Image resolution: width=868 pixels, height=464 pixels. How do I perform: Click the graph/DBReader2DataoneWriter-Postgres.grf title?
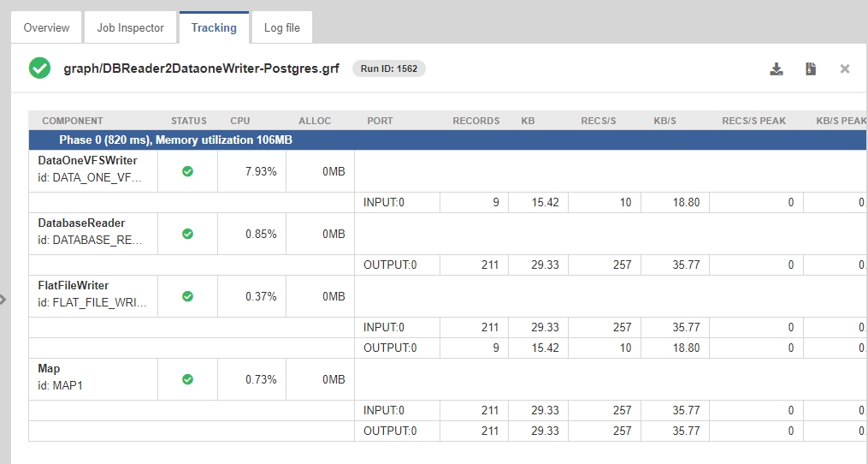point(202,68)
